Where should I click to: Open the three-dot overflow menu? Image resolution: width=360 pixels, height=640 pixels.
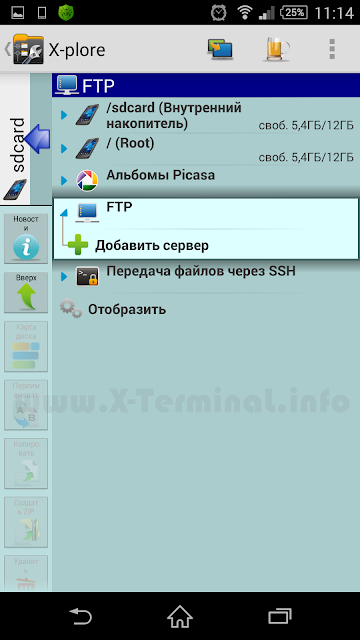tap(332, 49)
